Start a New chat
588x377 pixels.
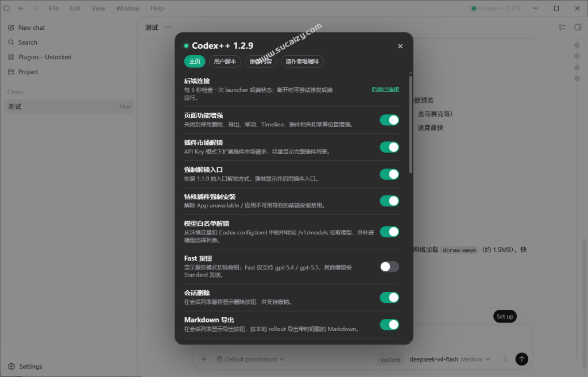point(32,28)
